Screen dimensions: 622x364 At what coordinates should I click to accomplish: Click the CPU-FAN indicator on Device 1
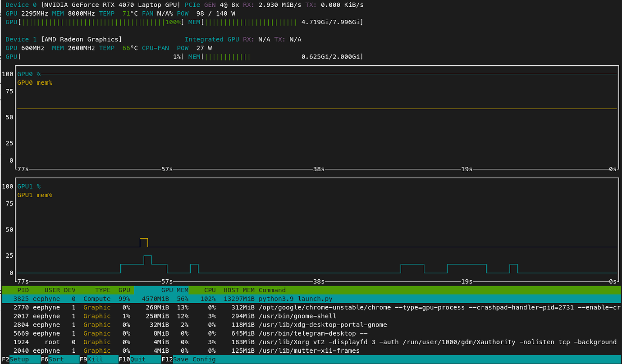(x=155, y=48)
